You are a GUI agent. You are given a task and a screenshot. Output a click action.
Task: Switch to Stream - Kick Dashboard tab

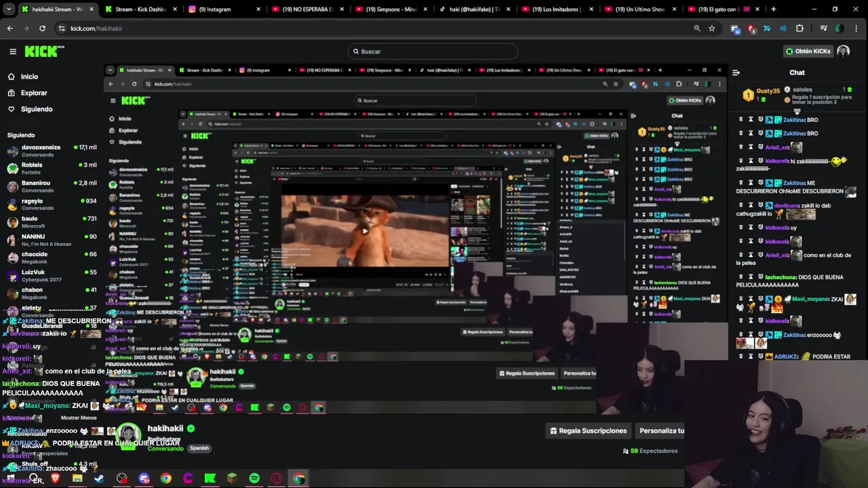pyautogui.click(x=141, y=9)
